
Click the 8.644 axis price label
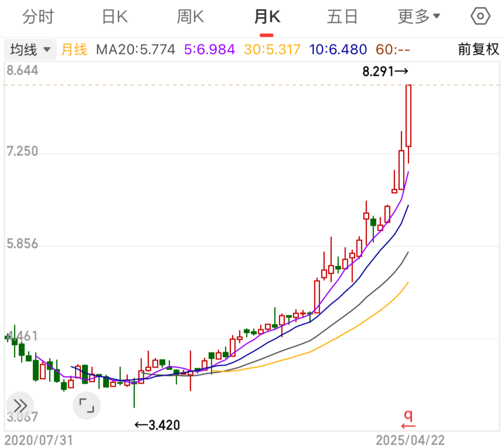(x=22, y=70)
